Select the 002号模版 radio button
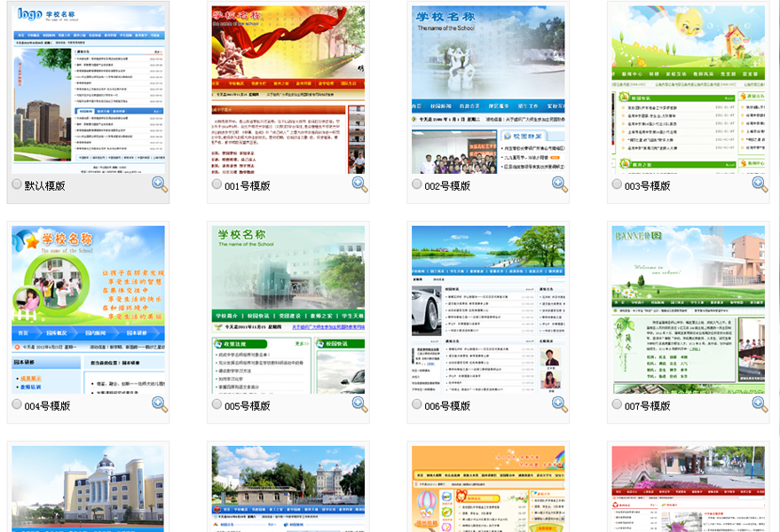The height and width of the screenshot is (532, 780). 417,184
